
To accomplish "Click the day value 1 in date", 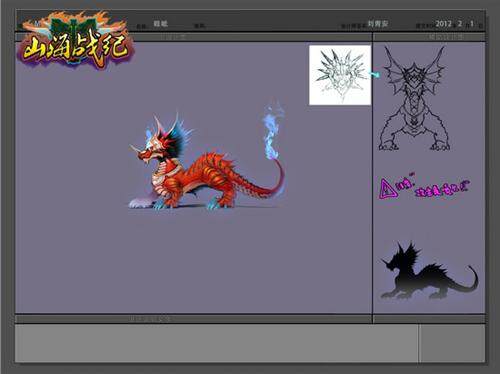I will point(472,24).
